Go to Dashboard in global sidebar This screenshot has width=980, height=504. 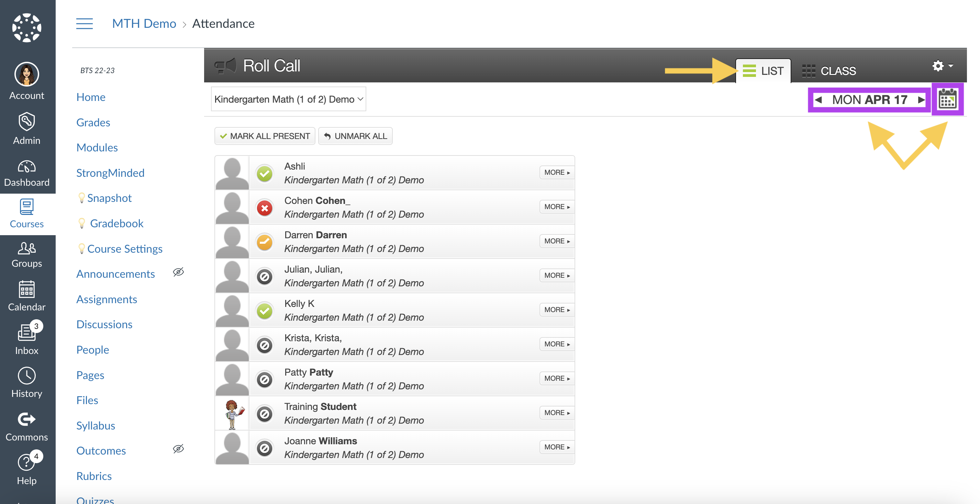pyautogui.click(x=27, y=173)
